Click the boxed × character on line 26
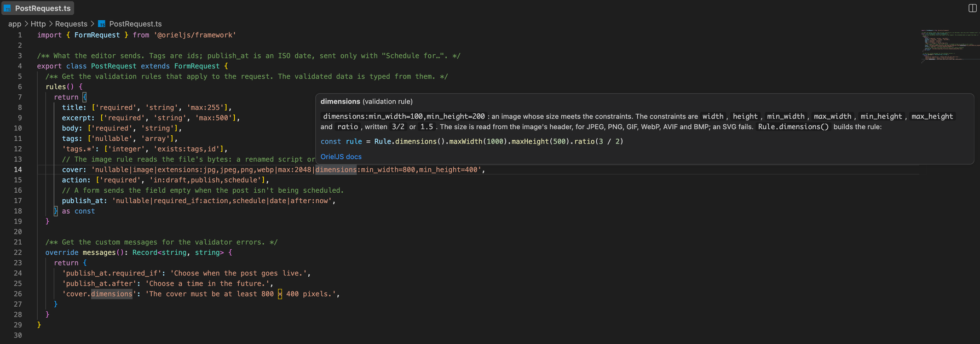This screenshot has height=344, width=980. click(x=280, y=294)
